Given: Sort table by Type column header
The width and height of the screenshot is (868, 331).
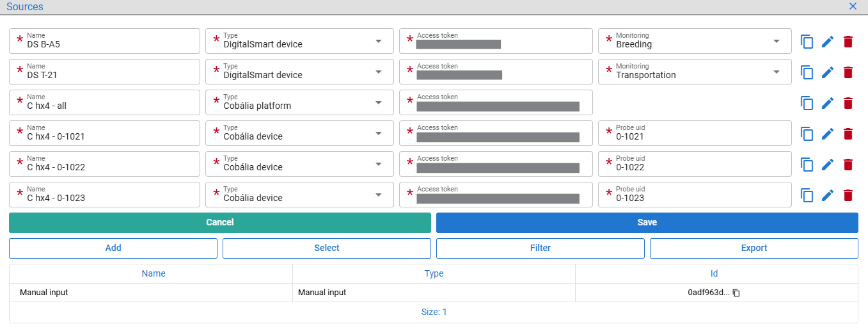Looking at the screenshot, I should [434, 273].
